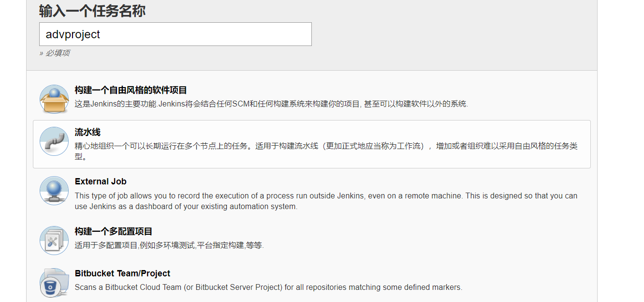Choose Bitbucket Team/Project title
The width and height of the screenshot is (644, 302).
coord(122,273)
